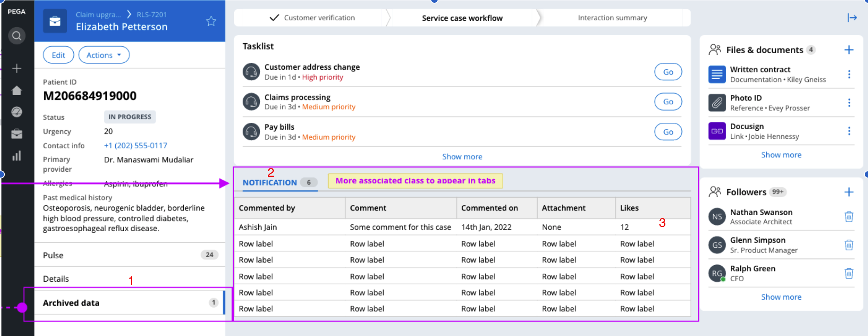868x336 pixels.
Task: Click the Elizabeth Petterson case title
Action: coord(122,27)
